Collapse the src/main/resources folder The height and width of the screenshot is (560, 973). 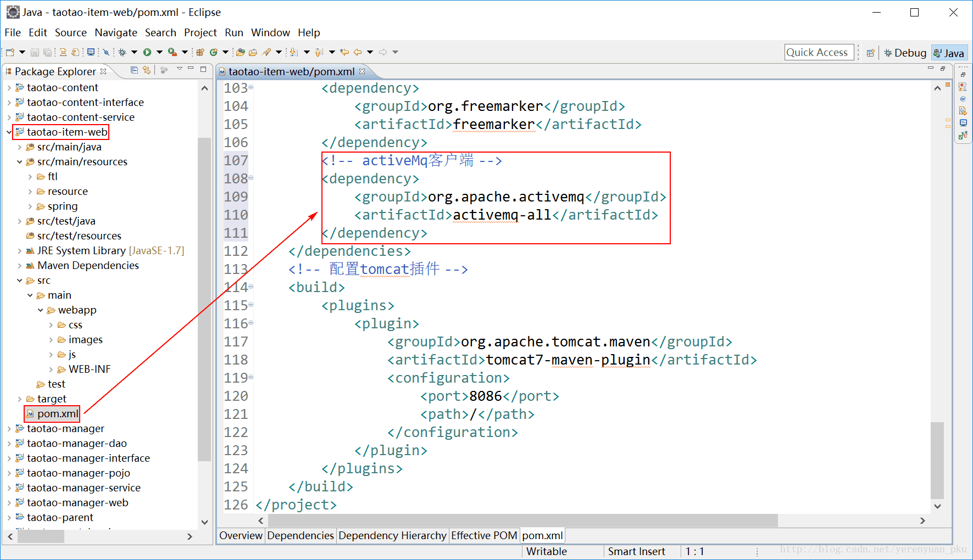pos(19,161)
